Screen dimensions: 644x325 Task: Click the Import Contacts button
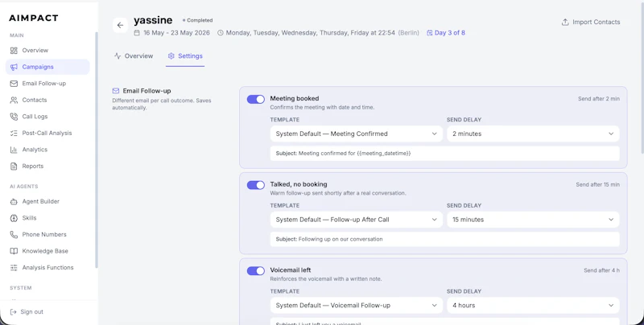coord(591,23)
